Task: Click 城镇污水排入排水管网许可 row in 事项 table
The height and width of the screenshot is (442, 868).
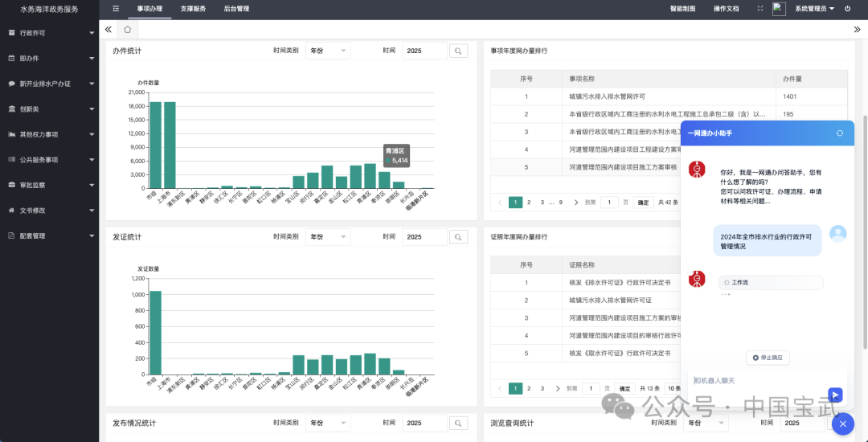Action: [669, 96]
